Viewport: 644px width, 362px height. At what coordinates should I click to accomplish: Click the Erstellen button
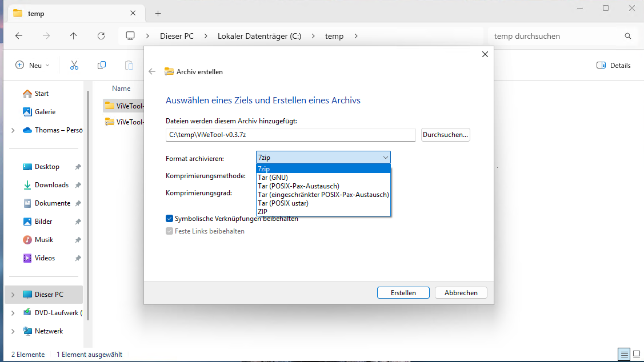403,292
